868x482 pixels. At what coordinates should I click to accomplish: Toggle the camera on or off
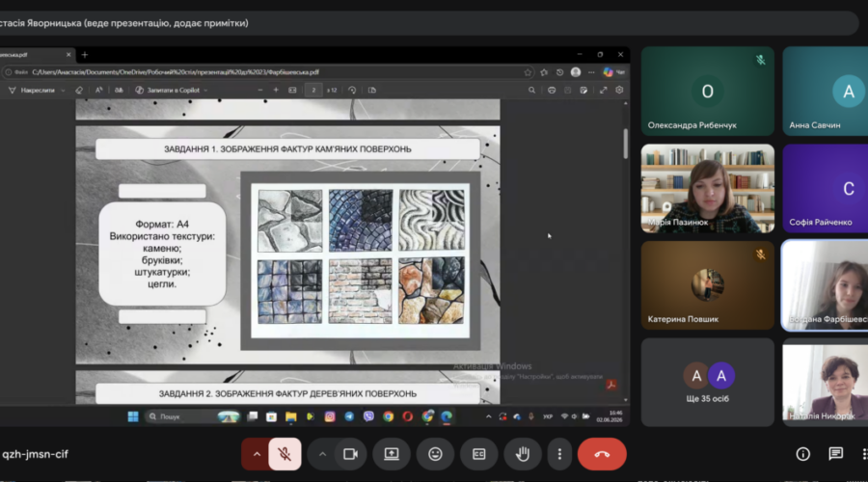[x=350, y=454]
